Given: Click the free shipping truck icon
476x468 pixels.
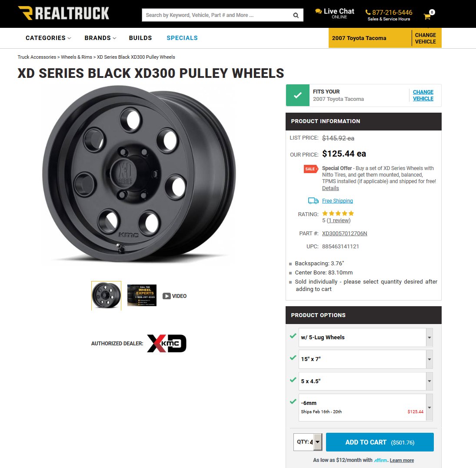Looking at the screenshot, I should click(313, 201).
